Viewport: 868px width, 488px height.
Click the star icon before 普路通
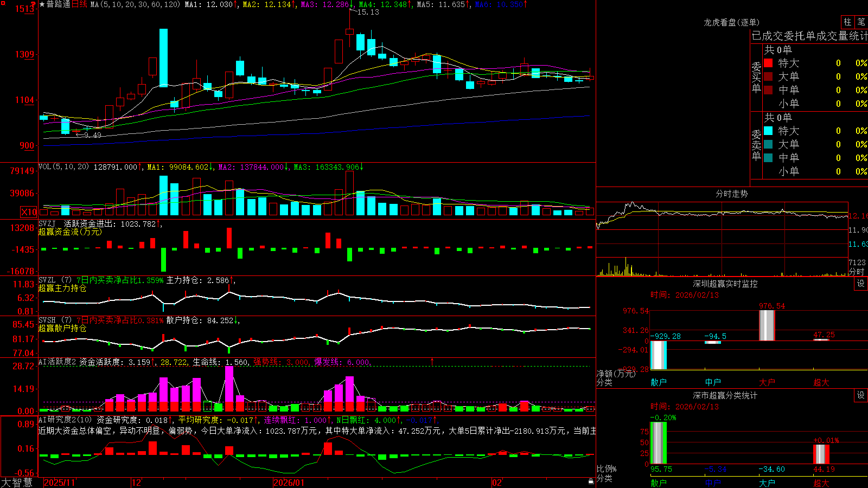42,4
